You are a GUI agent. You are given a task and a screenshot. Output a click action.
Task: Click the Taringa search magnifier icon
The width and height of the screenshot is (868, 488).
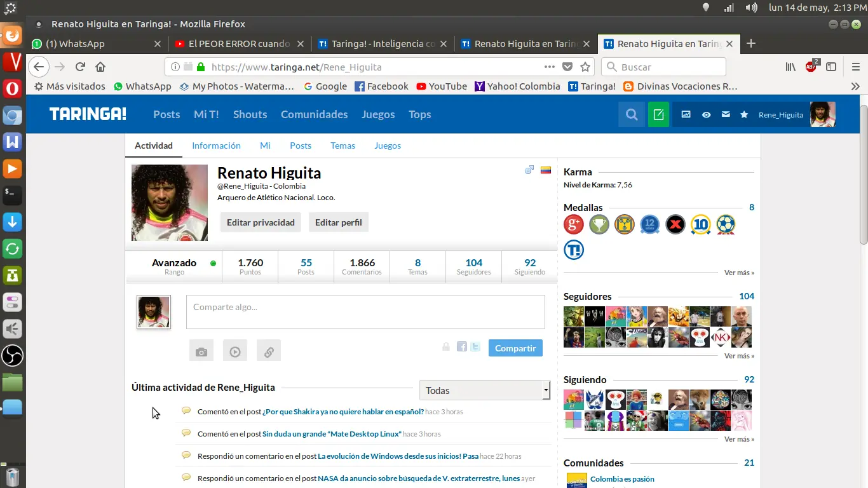pyautogui.click(x=632, y=114)
